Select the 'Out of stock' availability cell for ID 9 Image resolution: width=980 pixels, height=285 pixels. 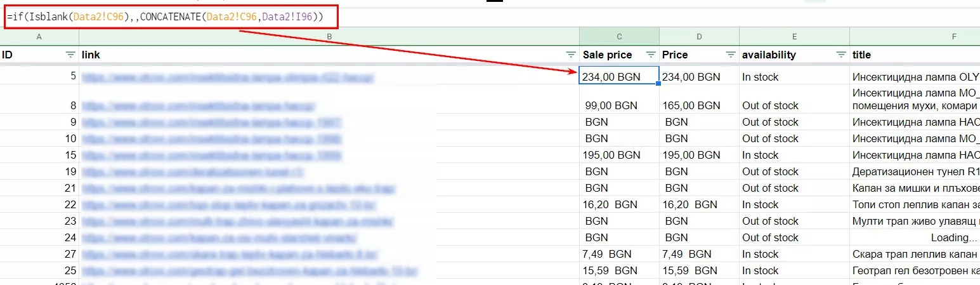tap(794, 122)
